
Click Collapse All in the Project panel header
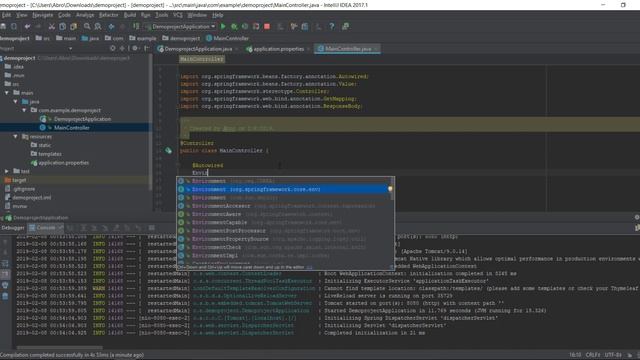coord(122,48)
